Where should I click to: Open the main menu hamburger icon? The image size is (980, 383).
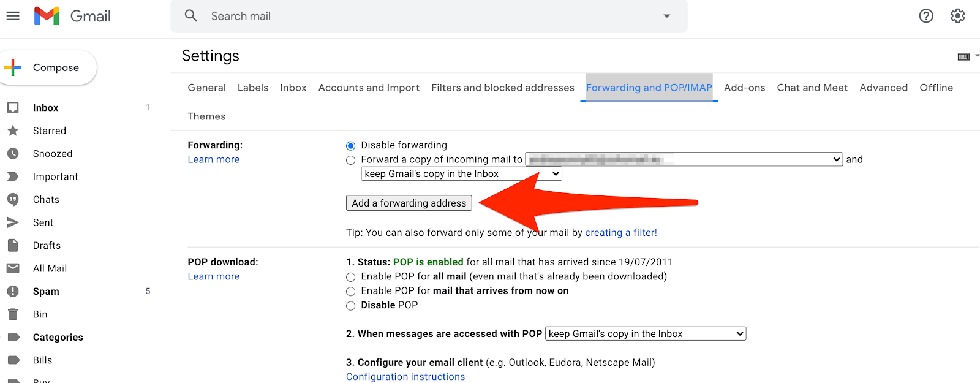coord(13,16)
